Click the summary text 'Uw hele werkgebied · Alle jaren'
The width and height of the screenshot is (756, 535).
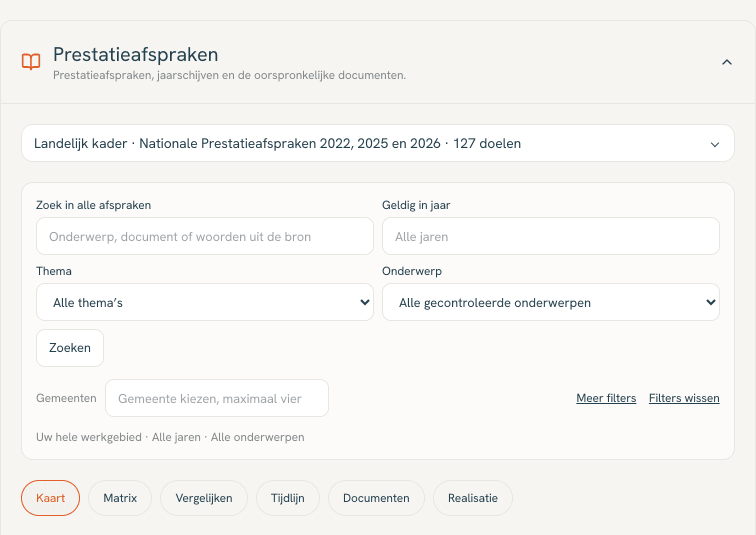pos(118,437)
